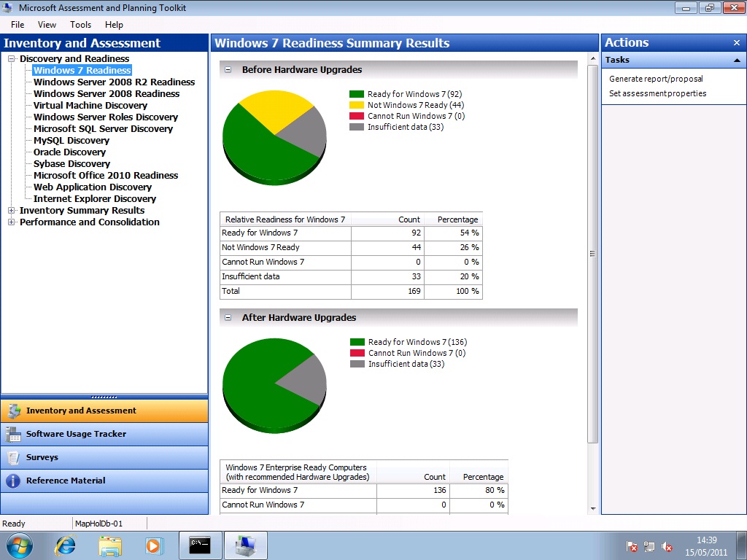
Task: Open the View menu
Action: point(47,25)
